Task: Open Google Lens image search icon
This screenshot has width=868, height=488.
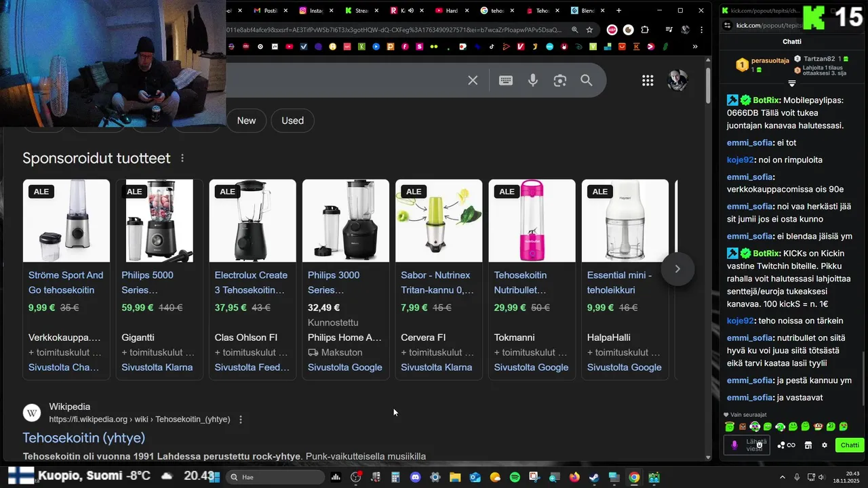Action: 559,81
